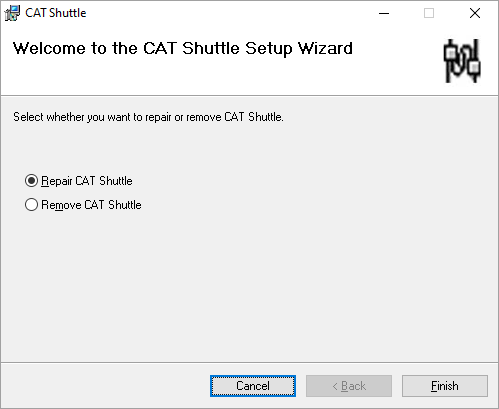This screenshot has width=499, height=409.
Task: Minimize the CAT Shuttle window
Action: point(384,13)
